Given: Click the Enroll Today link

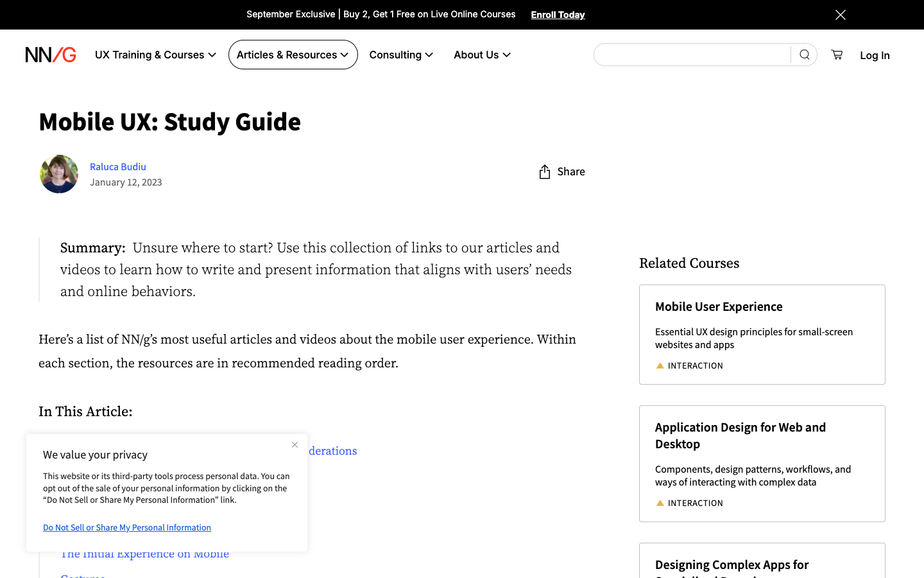Looking at the screenshot, I should 558,15.
